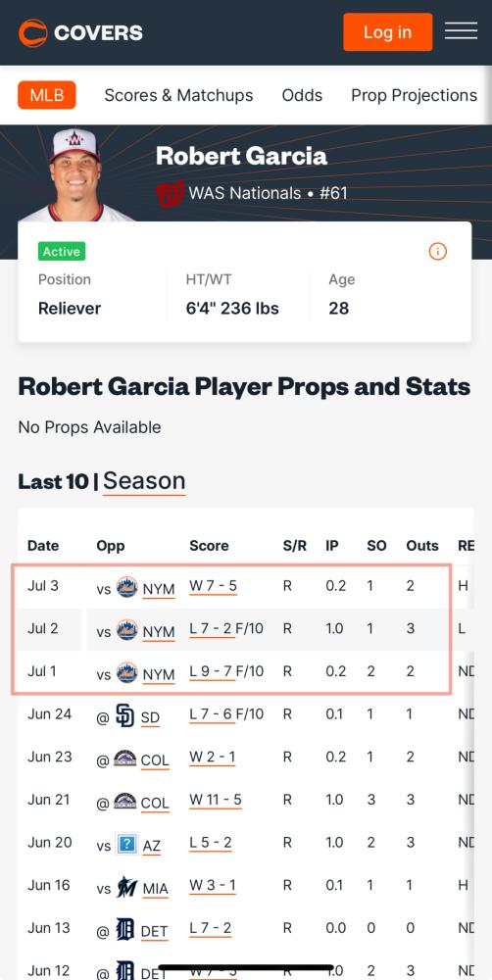
Task: Tap the orange info circle icon
Action: click(x=438, y=251)
